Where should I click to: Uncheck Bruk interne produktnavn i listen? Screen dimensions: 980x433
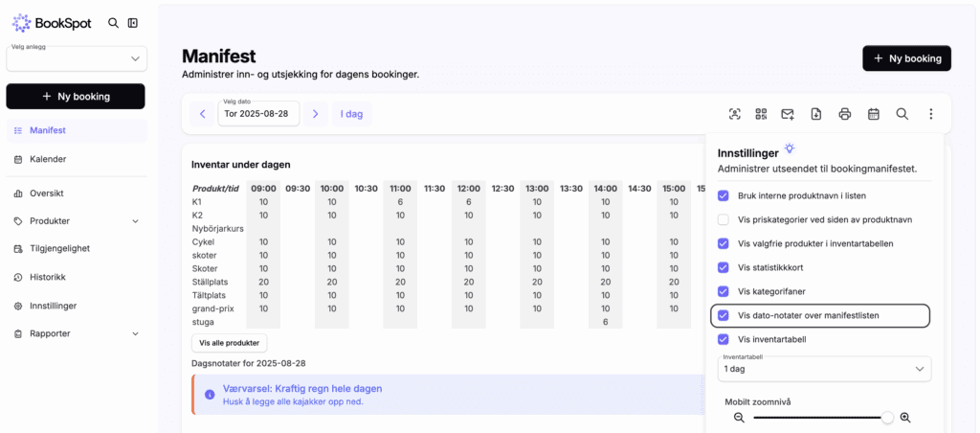(x=724, y=195)
